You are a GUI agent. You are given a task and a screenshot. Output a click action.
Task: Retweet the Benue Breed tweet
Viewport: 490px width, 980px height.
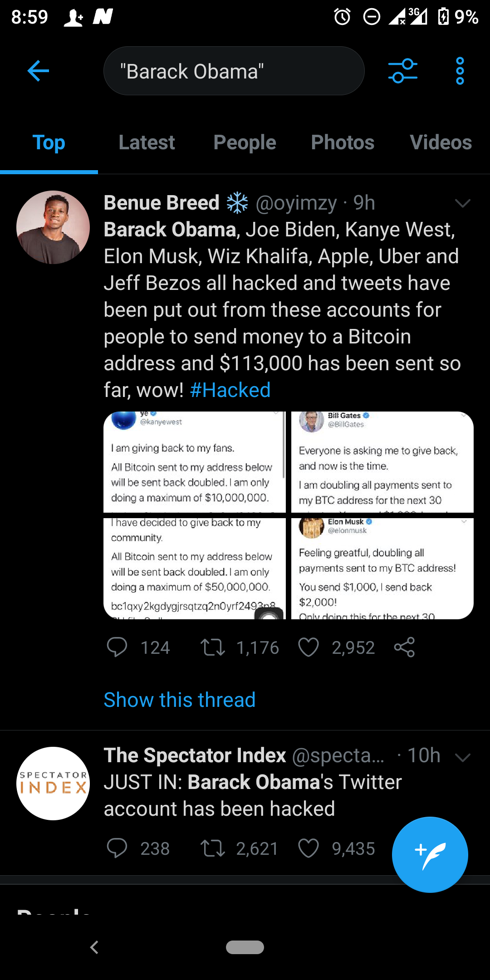pos(213,647)
